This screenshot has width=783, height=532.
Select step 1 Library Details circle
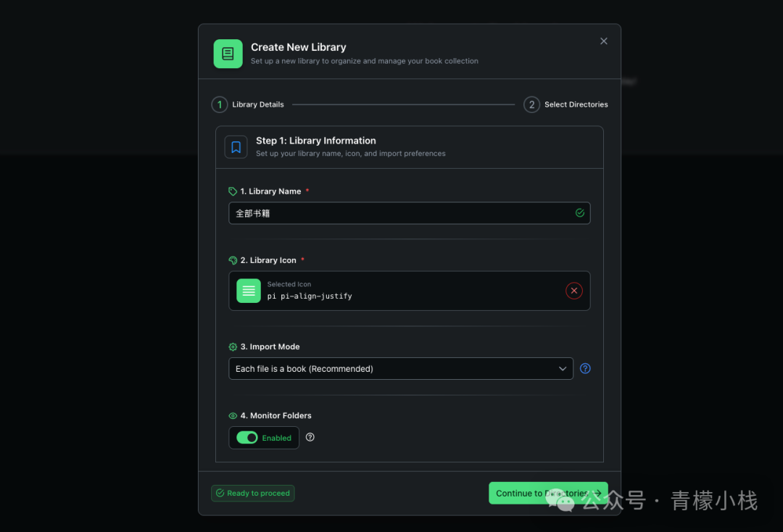pos(220,104)
